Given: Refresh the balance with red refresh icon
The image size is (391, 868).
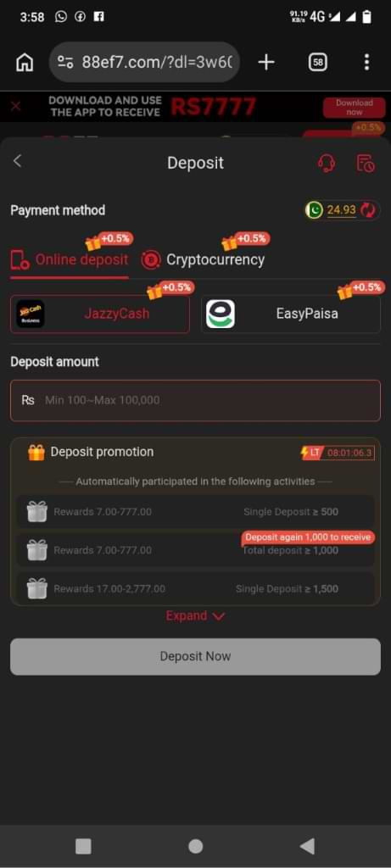Looking at the screenshot, I should tap(368, 210).
